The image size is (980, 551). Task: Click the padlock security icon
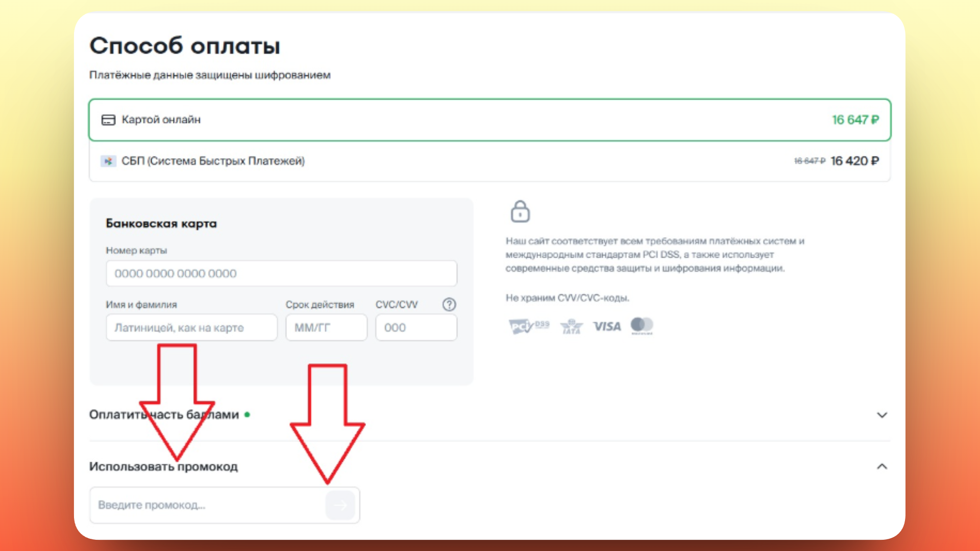click(520, 211)
